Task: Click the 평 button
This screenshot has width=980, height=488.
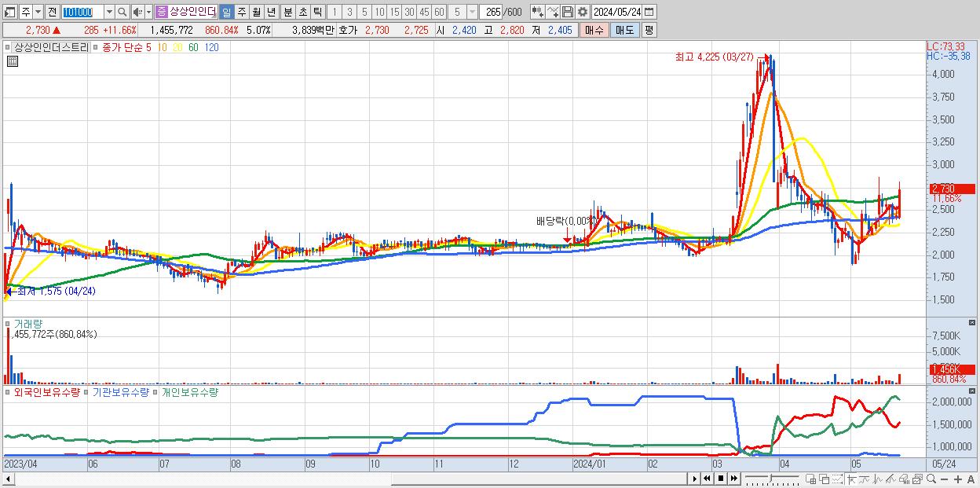Action: point(649,30)
